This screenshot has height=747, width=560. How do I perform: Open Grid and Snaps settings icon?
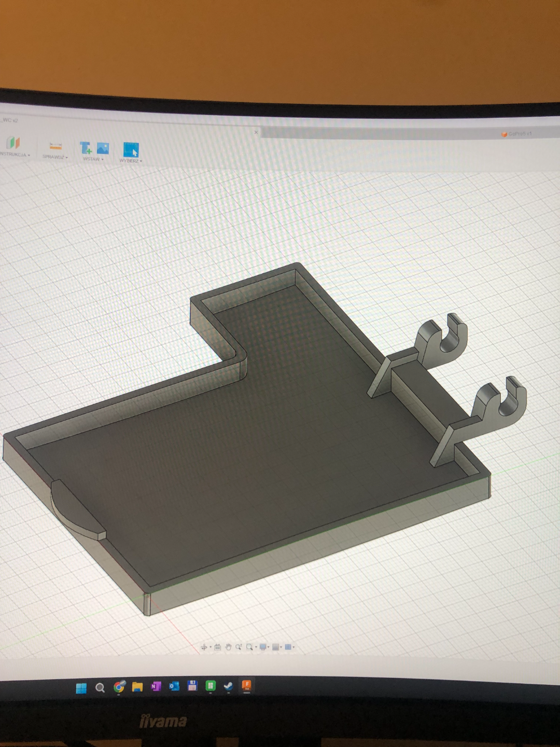tap(275, 647)
